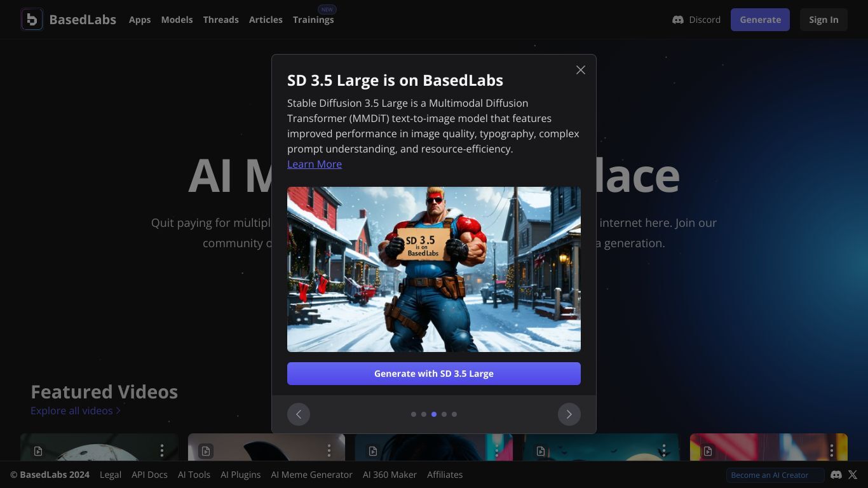The height and width of the screenshot is (488, 868).
Task: Click Generate with SD 3.5 Large
Action: (434, 374)
